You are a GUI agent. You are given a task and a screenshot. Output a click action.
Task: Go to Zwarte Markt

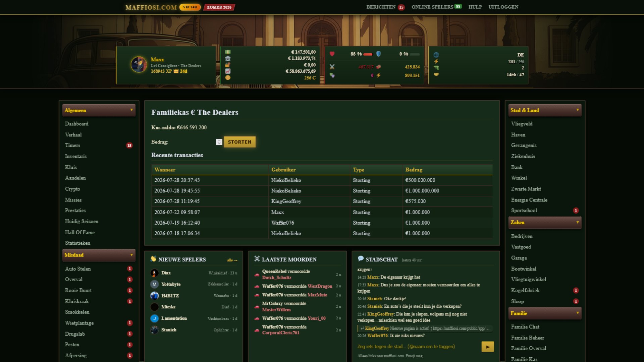click(526, 189)
